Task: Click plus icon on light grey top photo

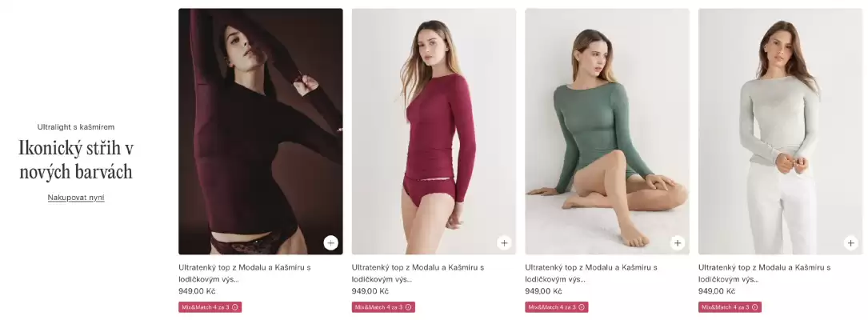Action: [850, 242]
